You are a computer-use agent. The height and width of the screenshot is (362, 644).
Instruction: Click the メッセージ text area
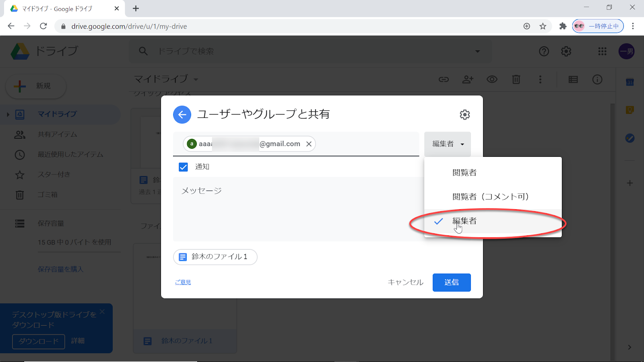(x=298, y=209)
